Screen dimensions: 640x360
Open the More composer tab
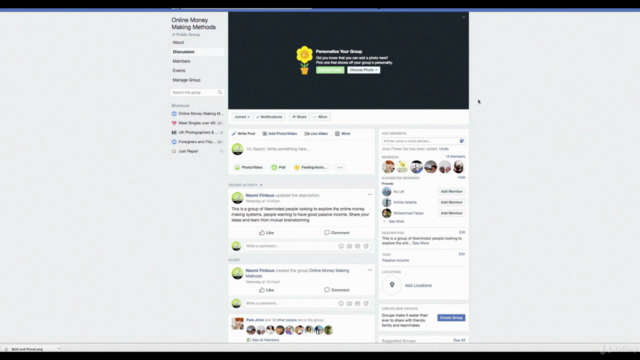click(343, 133)
